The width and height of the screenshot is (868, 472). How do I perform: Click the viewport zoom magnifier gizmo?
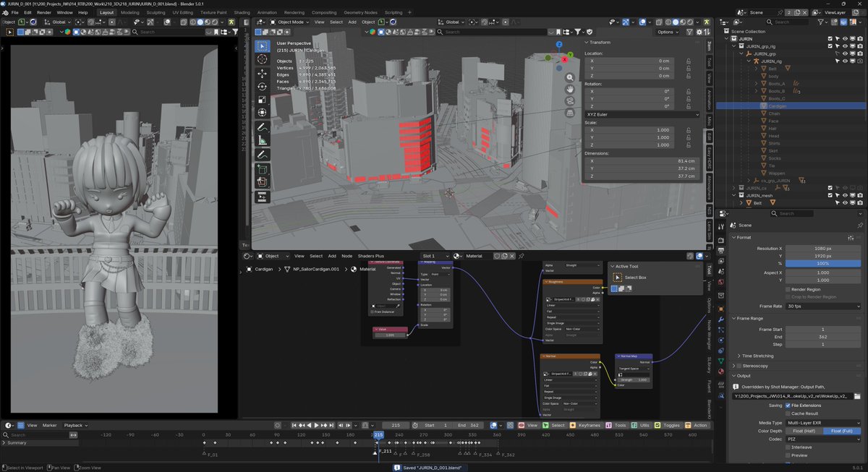click(x=570, y=77)
